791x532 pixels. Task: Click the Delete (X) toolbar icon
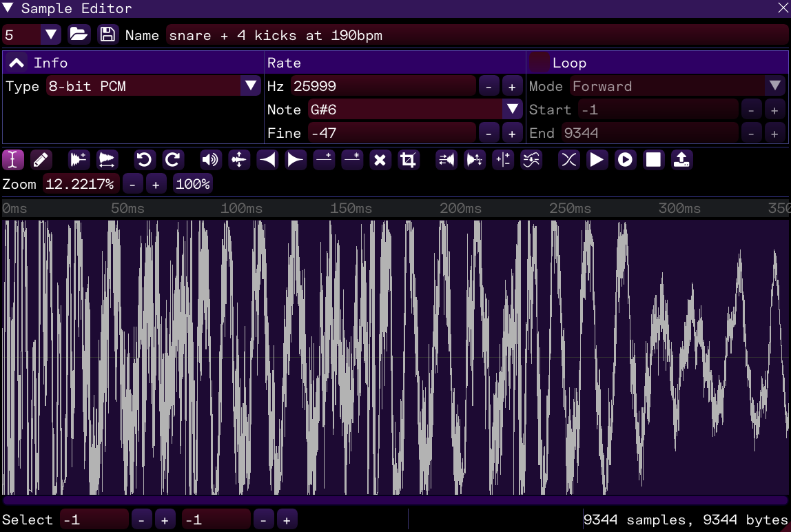click(380, 160)
